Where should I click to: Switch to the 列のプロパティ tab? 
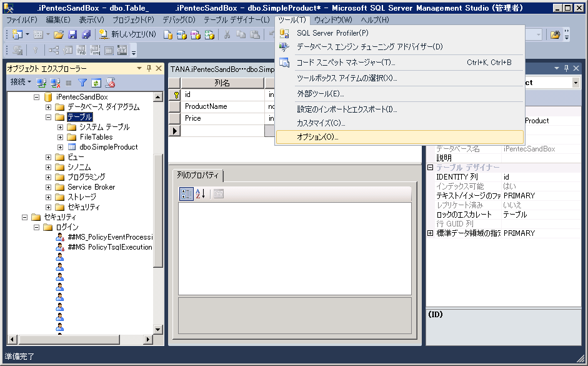[x=197, y=175]
